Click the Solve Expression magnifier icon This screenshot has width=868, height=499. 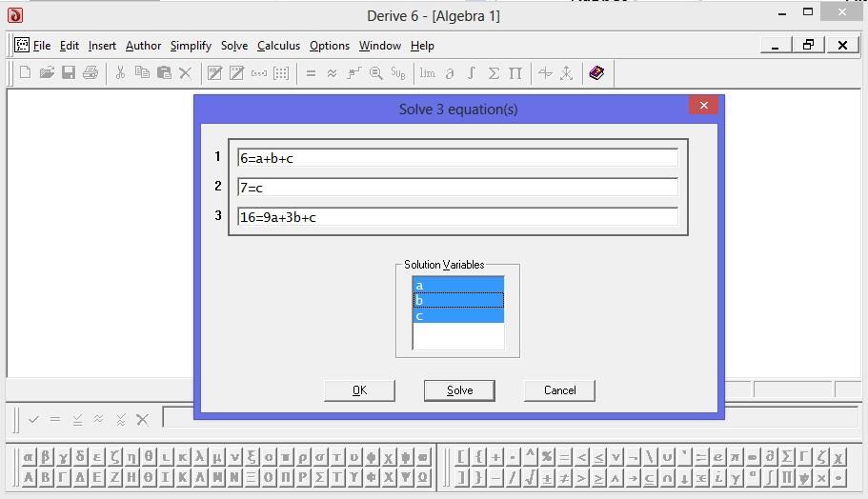(x=375, y=72)
